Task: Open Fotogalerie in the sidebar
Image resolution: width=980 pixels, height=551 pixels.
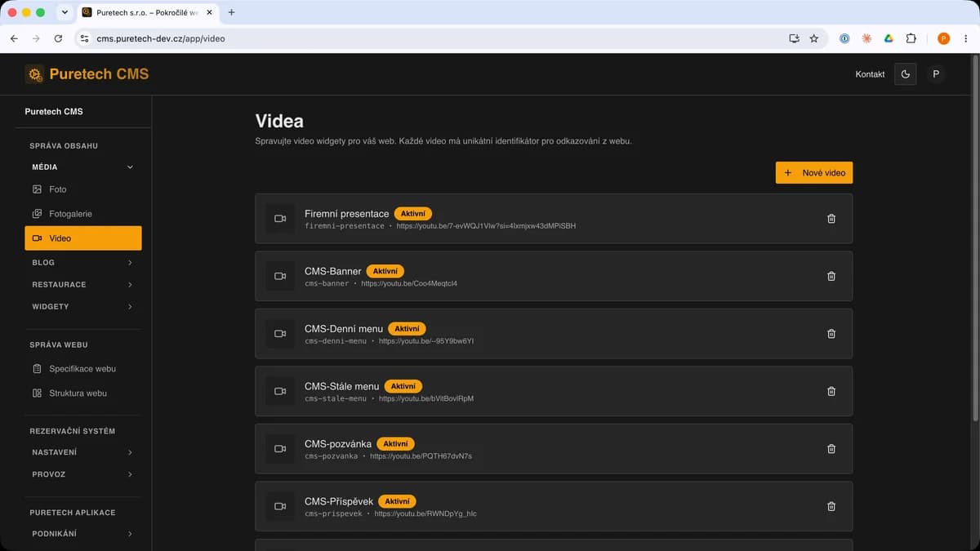Action: point(82,214)
